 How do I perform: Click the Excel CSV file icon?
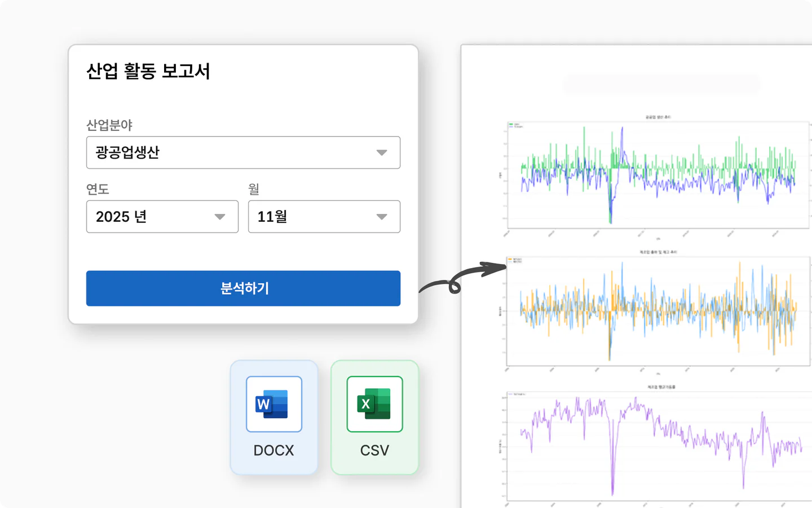pos(375,404)
